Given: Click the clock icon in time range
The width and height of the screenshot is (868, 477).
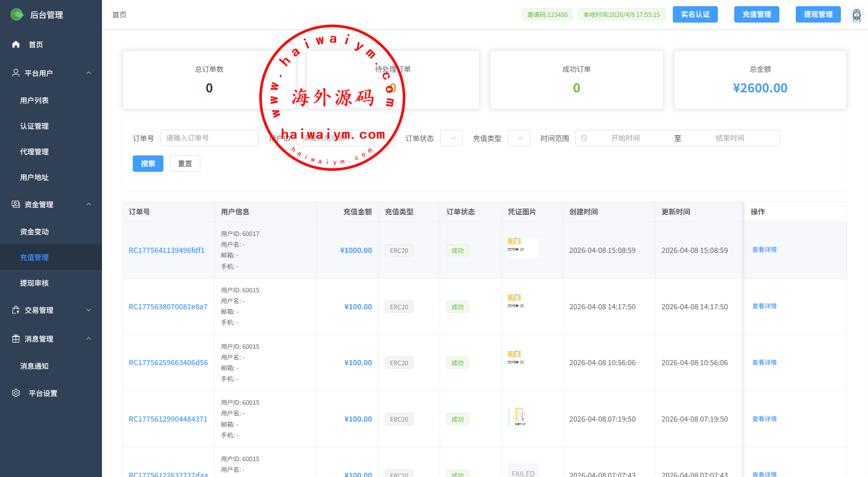Looking at the screenshot, I should point(584,138).
